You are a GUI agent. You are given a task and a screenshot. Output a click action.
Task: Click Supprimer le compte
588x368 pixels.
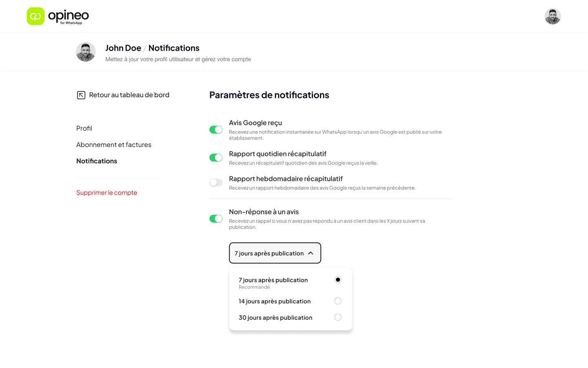coord(107,192)
